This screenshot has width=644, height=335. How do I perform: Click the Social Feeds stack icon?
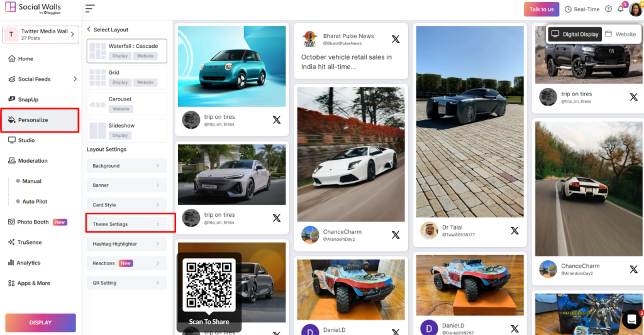pyautogui.click(x=12, y=79)
